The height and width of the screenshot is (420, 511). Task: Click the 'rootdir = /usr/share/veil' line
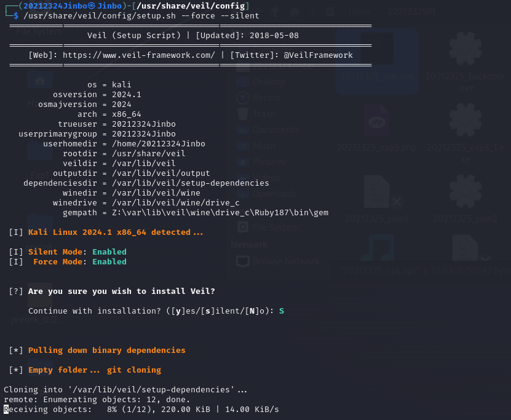(x=124, y=154)
